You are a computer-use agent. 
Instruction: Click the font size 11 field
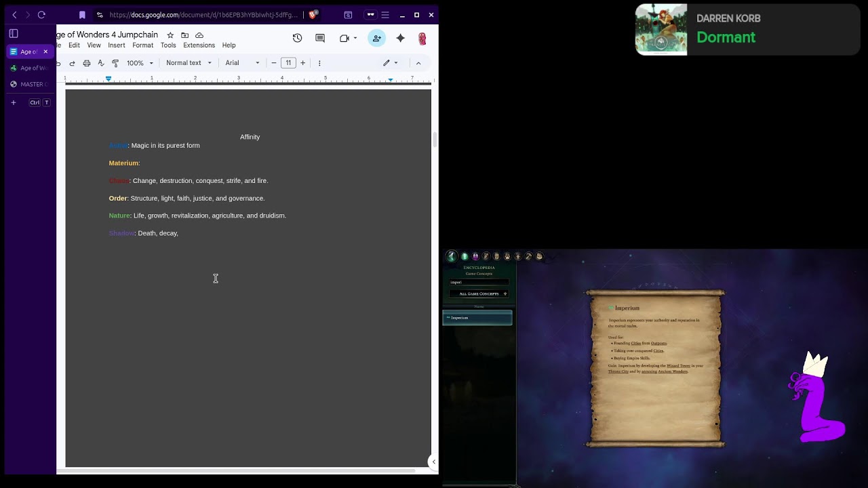pos(288,63)
